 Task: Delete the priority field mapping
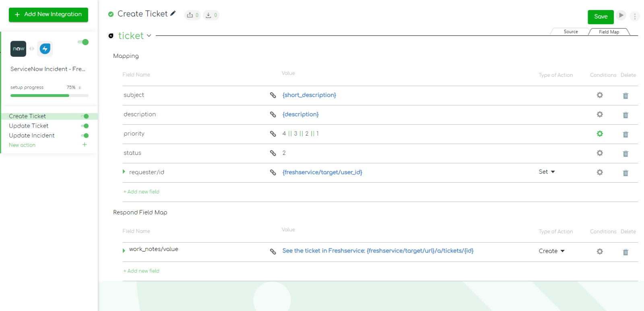tap(625, 134)
